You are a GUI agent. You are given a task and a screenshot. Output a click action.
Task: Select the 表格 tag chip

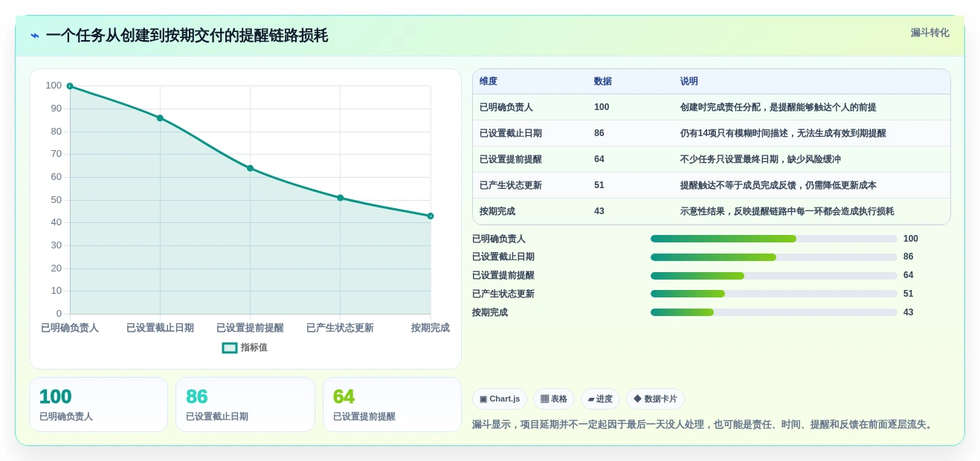click(x=554, y=399)
